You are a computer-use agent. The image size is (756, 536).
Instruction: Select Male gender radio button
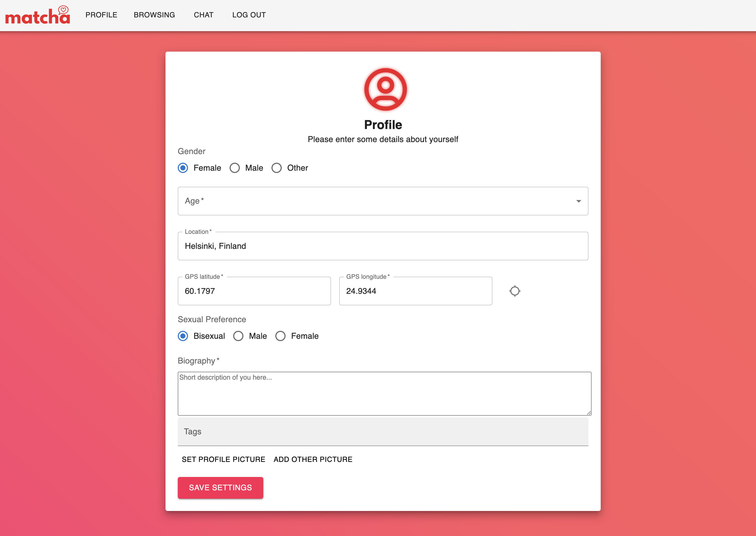[x=235, y=168]
